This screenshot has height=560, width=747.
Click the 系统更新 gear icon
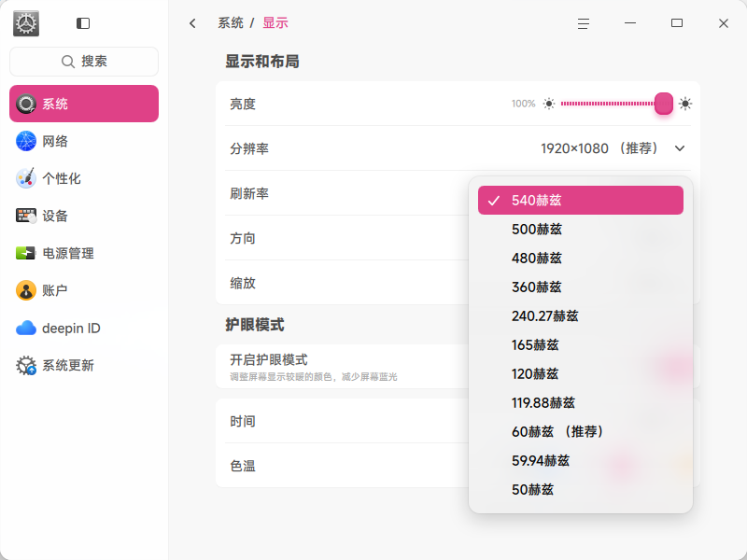click(x=26, y=365)
